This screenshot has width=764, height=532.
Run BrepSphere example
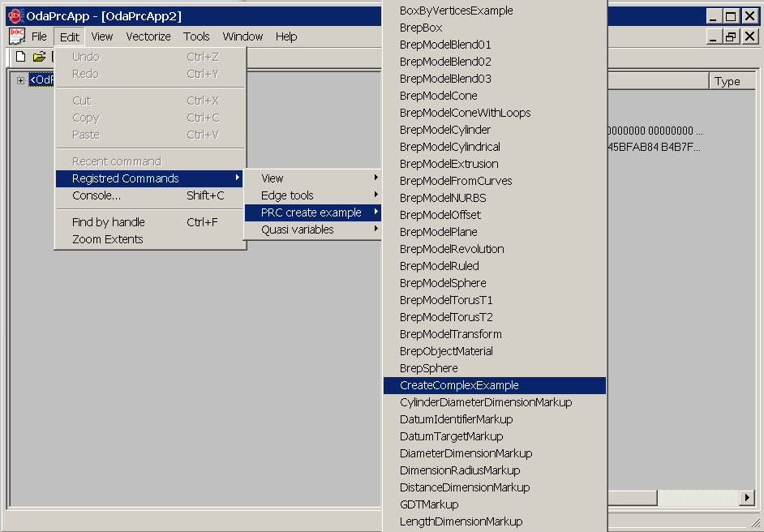coord(495,369)
